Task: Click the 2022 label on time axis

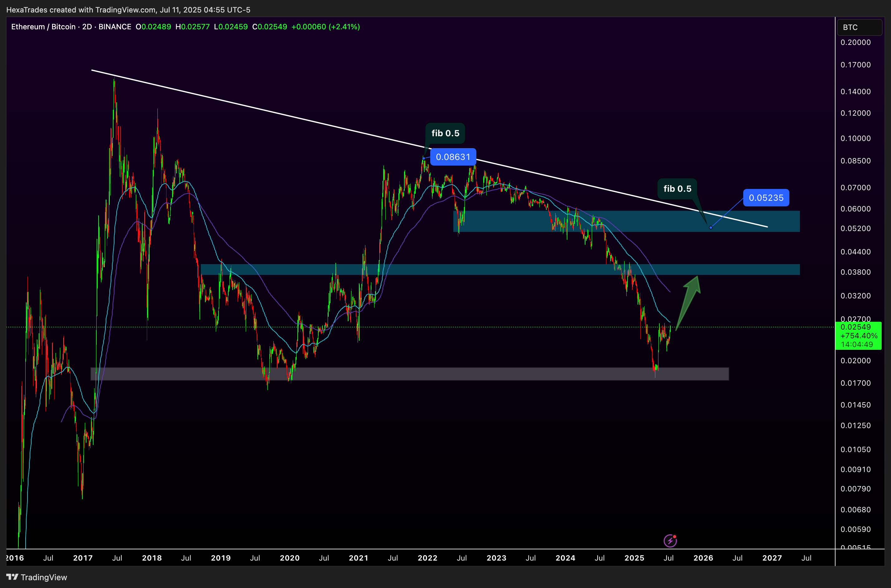Action: (x=427, y=558)
